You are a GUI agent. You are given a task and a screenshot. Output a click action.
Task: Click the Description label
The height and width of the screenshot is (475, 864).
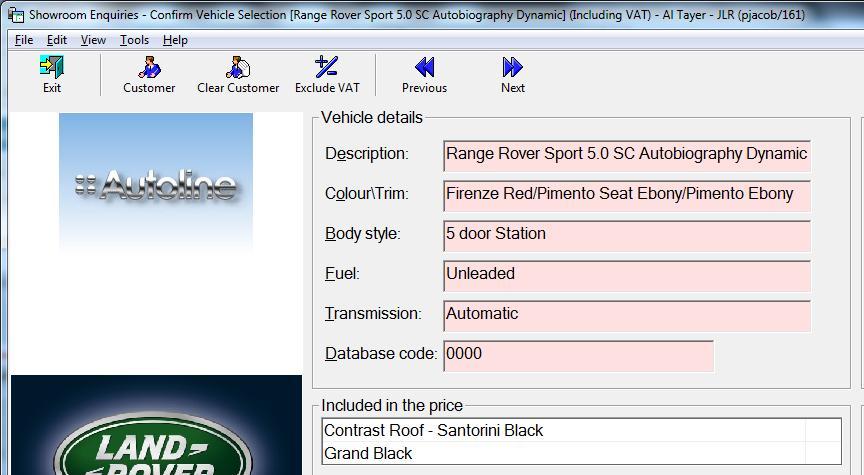pyautogui.click(x=367, y=154)
